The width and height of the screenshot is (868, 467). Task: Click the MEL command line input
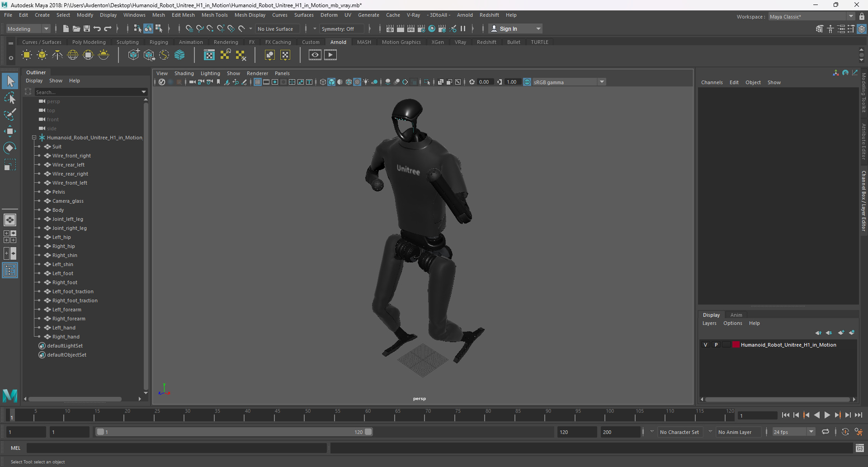point(176,448)
